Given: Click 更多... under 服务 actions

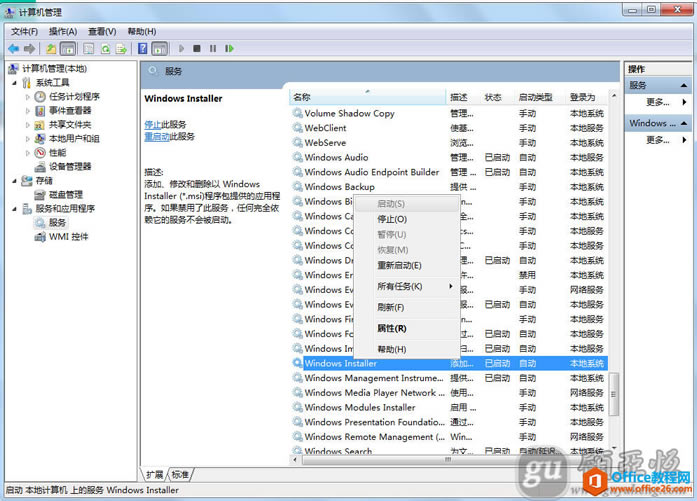Looking at the screenshot, I should (658, 102).
